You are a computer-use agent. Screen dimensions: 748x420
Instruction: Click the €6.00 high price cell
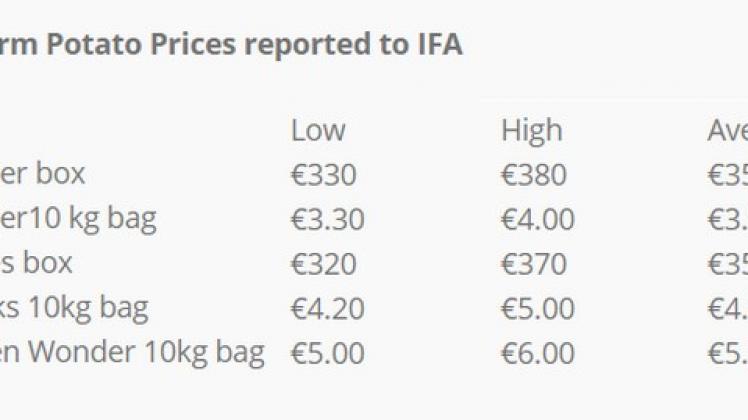[x=538, y=353]
